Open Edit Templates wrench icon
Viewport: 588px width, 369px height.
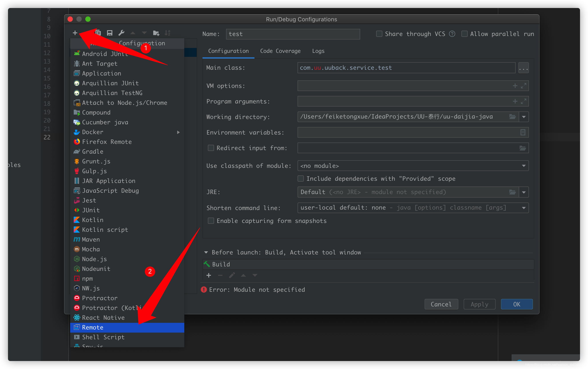(121, 33)
